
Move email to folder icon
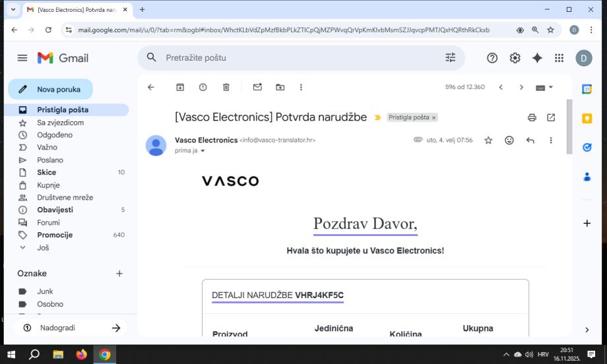(x=280, y=87)
